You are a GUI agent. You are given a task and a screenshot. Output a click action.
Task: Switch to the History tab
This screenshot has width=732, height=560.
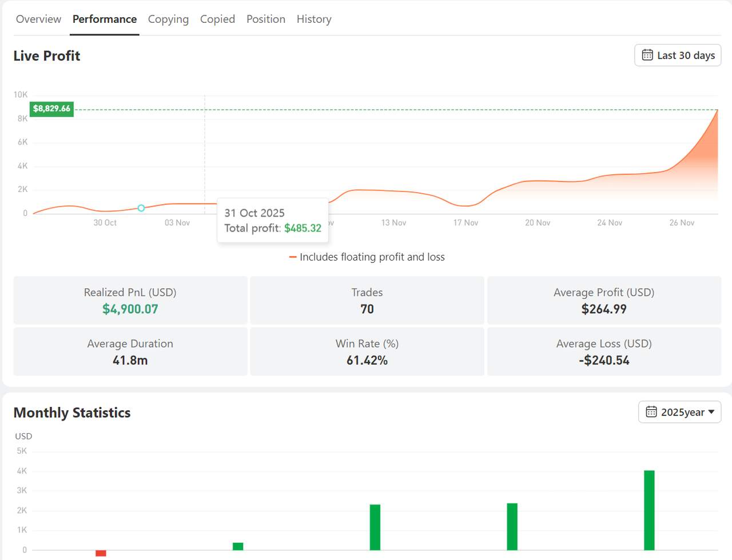pyautogui.click(x=313, y=19)
